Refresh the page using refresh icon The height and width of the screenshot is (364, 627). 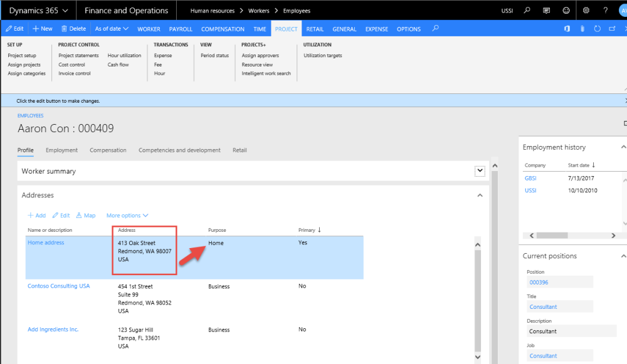(597, 29)
